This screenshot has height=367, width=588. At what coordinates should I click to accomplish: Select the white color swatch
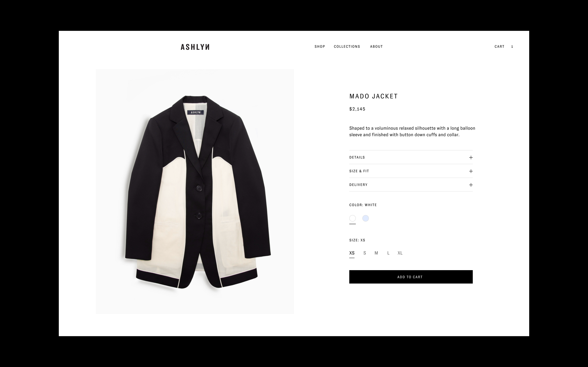pos(352,218)
